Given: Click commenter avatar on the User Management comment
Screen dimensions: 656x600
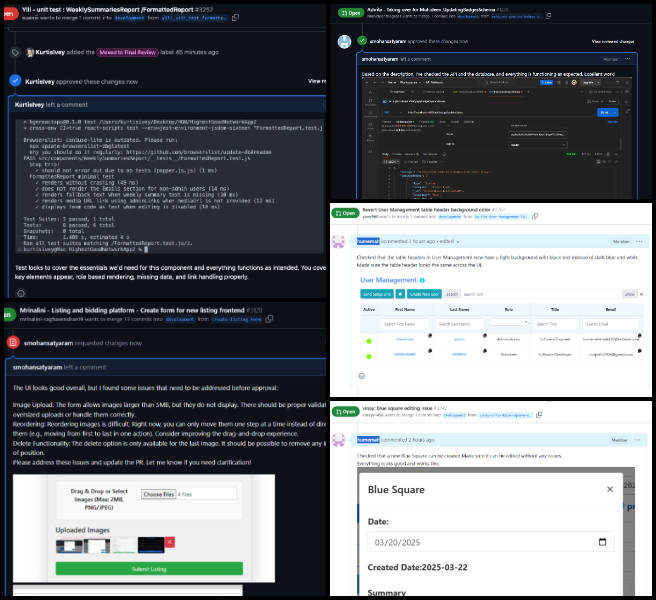Looking at the screenshot, I should click(x=338, y=241).
